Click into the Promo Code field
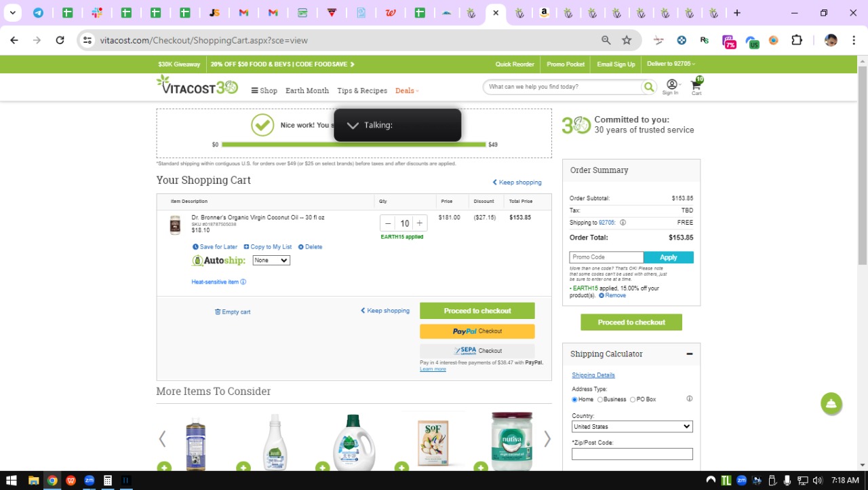Image resolution: width=868 pixels, height=490 pixels. 606,257
